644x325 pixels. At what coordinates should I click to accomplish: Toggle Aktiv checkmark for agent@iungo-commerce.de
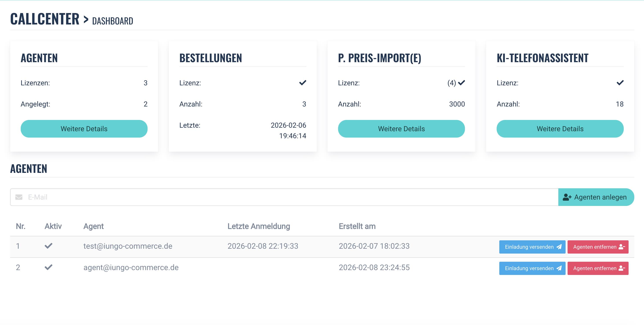(x=48, y=267)
